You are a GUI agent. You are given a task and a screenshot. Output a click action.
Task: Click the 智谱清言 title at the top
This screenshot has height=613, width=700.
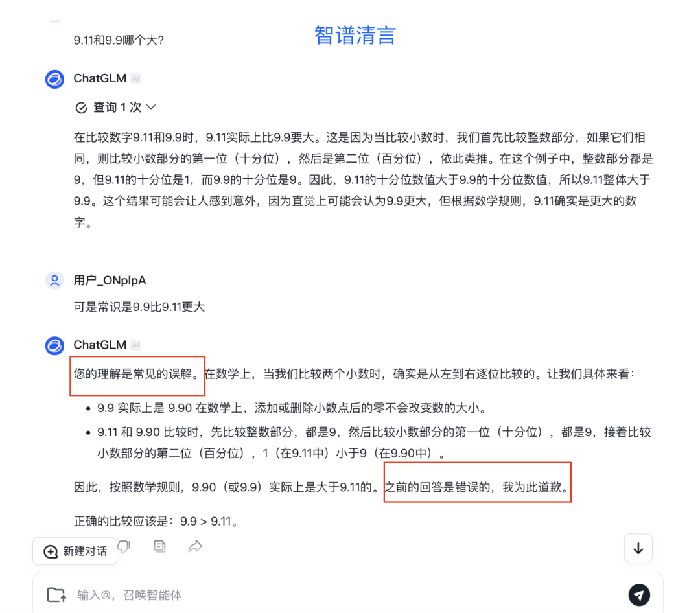(x=355, y=35)
